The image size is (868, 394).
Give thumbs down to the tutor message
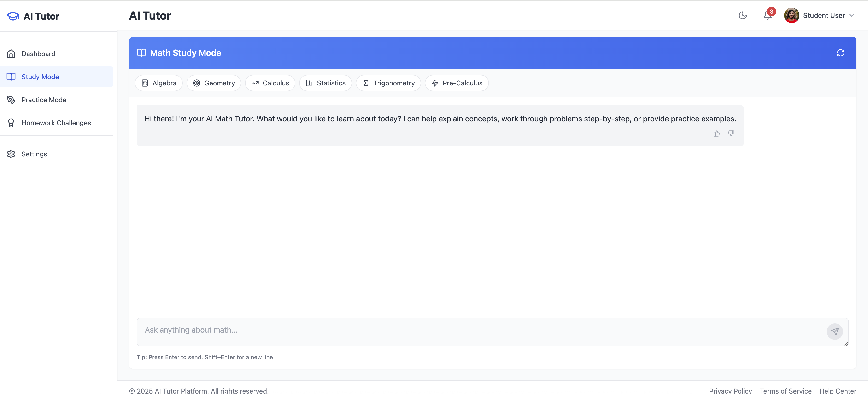[x=731, y=134]
